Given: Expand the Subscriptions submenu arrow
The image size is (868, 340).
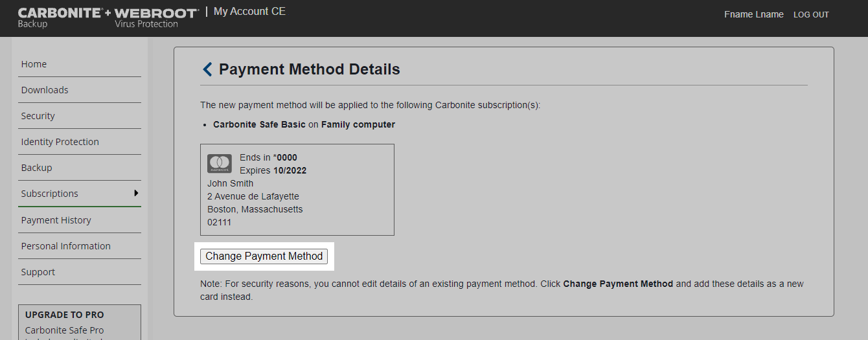Looking at the screenshot, I should click(x=136, y=193).
